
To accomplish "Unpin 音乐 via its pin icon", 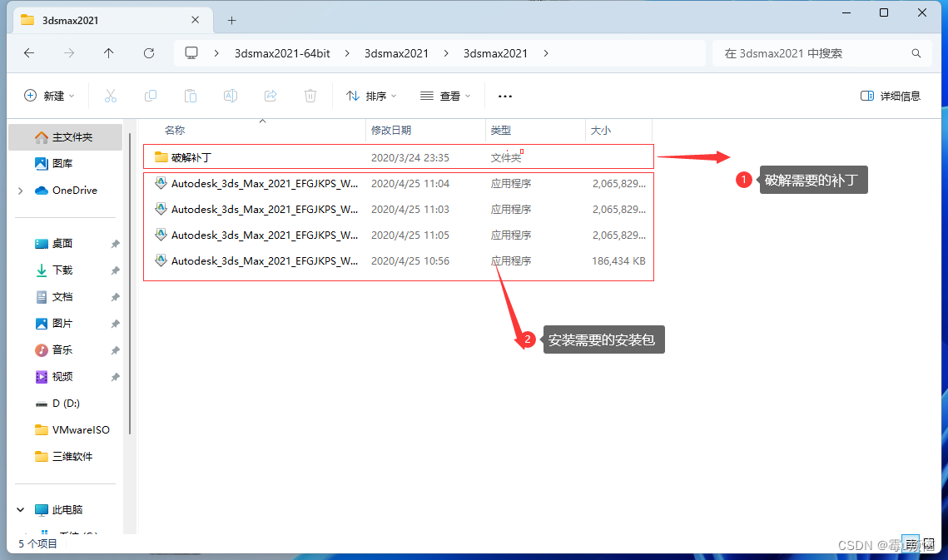I will 115,350.
